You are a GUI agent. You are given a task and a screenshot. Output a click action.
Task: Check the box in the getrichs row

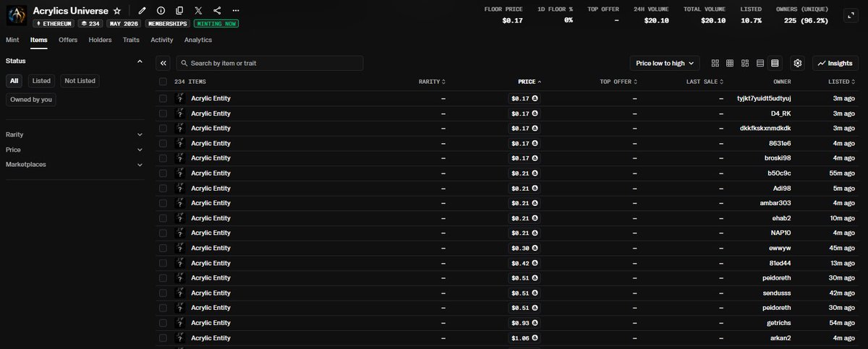(x=163, y=323)
